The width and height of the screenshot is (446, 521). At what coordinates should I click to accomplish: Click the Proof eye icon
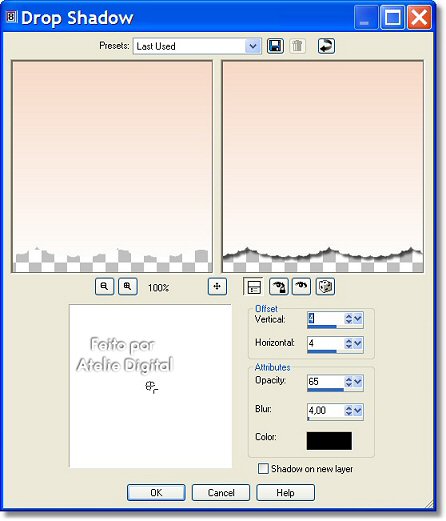[301, 287]
